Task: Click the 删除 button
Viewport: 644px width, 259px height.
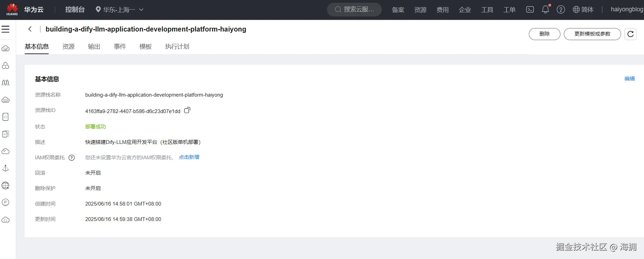Action: click(545, 34)
